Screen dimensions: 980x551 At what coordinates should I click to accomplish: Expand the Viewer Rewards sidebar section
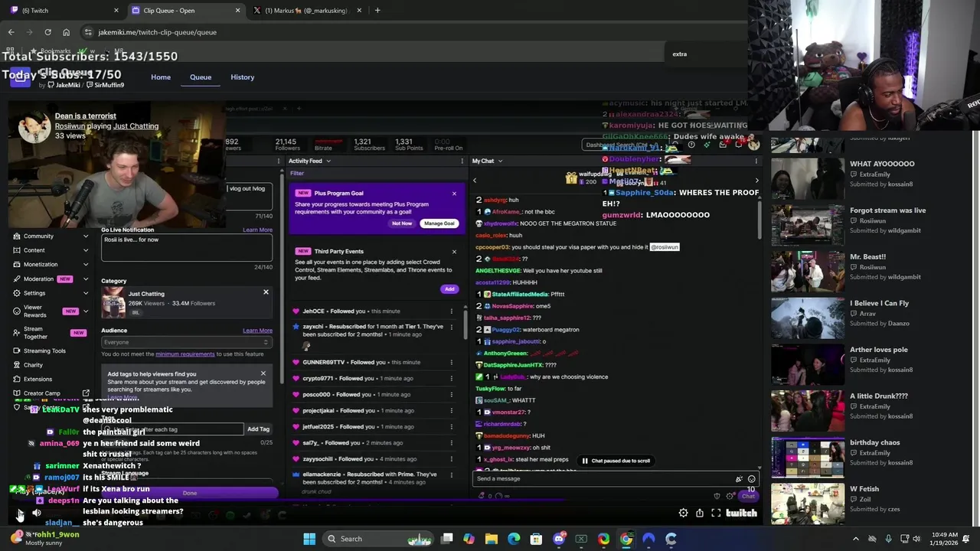(85, 311)
